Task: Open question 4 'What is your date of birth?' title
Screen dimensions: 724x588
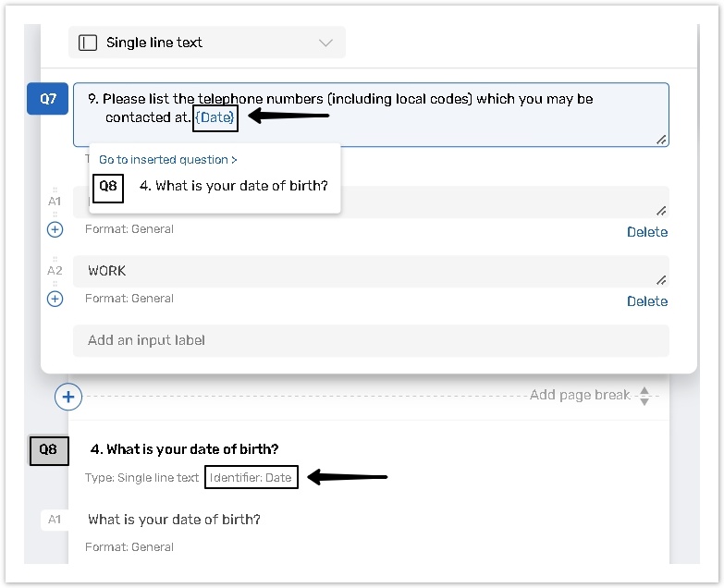Action: (184, 449)
